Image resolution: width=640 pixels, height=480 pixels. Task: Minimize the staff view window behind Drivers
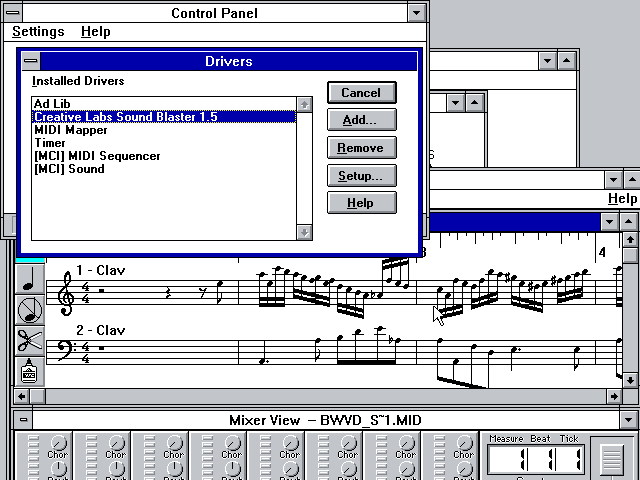tap(609, 222)
